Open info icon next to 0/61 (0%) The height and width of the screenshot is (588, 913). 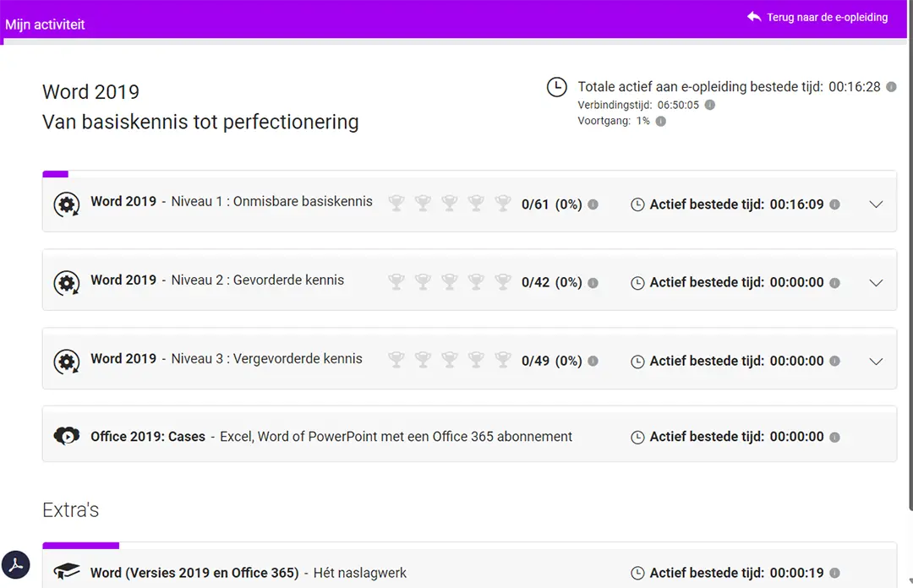point(593,204)
